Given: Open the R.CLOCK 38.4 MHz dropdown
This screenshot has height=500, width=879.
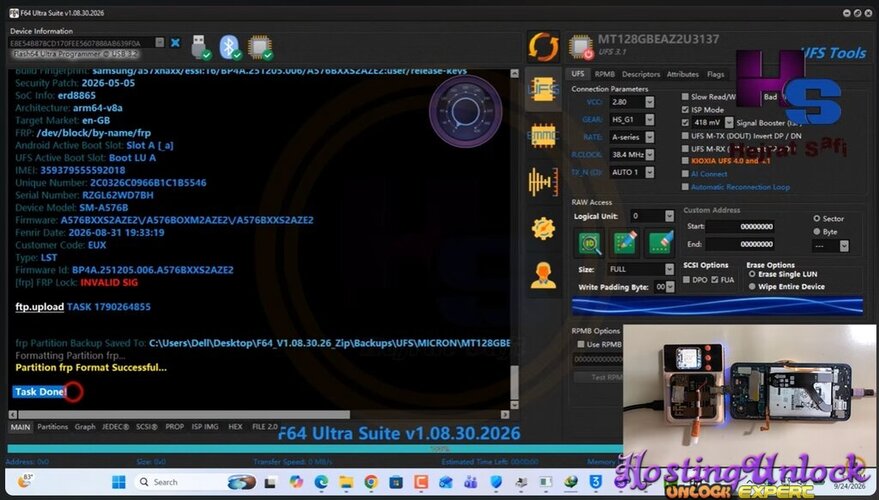Looking at the screenshot, I should click(649, 154).
